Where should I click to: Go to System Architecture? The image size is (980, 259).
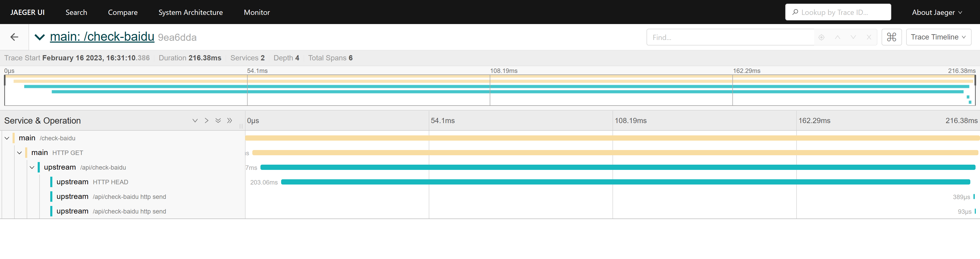(x=191, y=12)
